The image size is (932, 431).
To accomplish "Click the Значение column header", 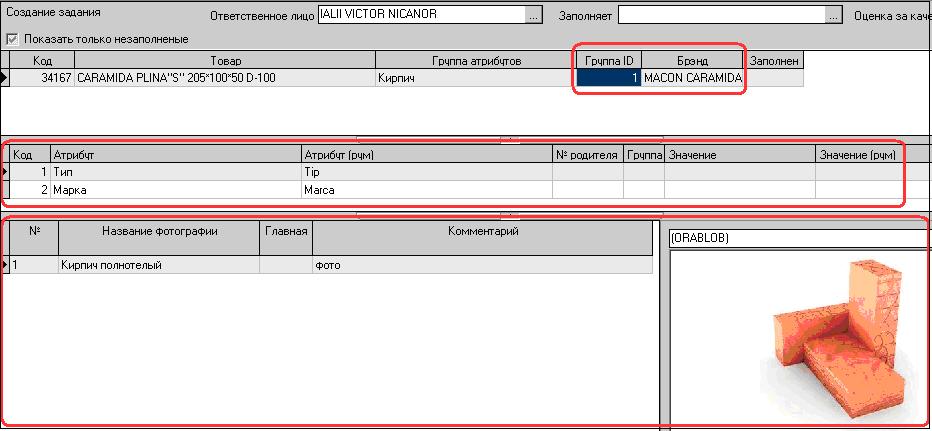I will point(739,155).
